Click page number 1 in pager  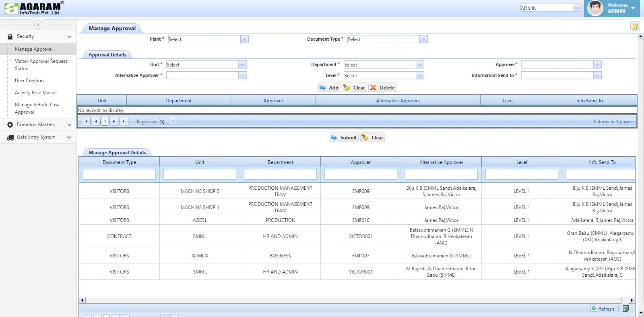click(105, 121)
